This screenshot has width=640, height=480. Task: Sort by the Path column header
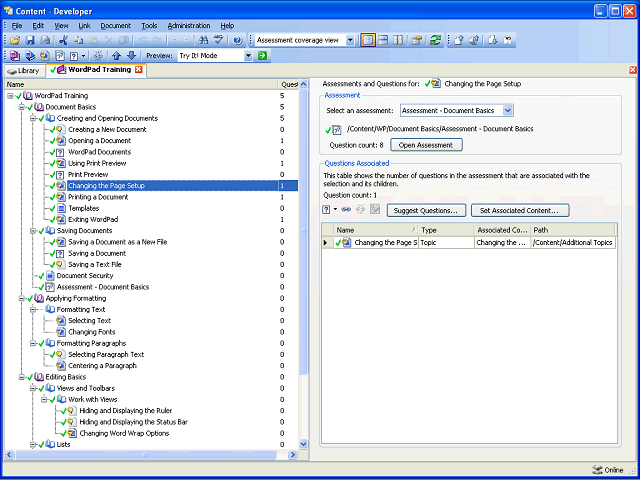573,230
